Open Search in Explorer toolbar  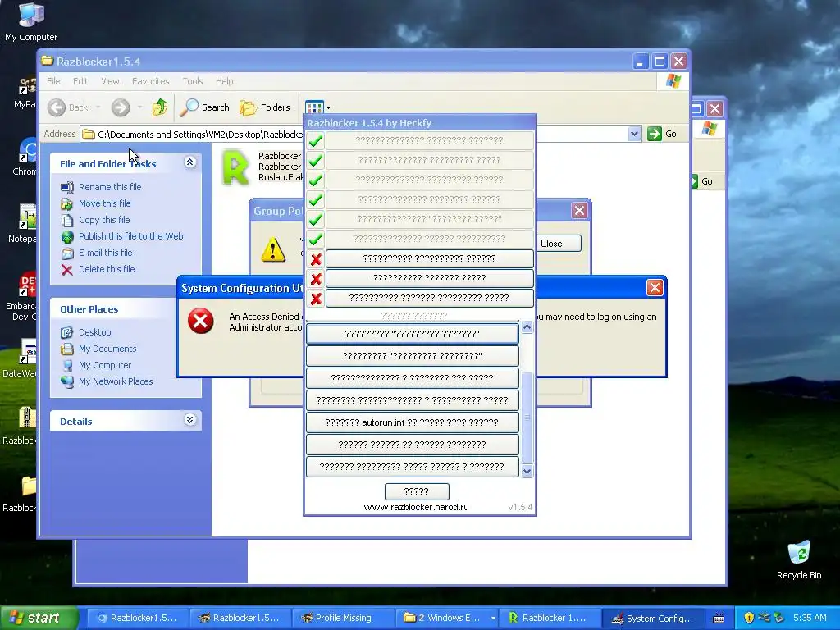204,107
